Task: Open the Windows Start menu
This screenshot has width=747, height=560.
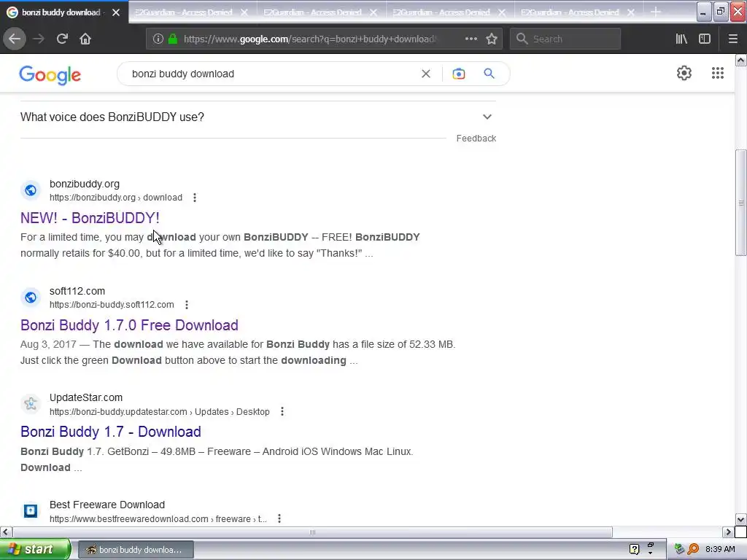Action: coord(35,550)
